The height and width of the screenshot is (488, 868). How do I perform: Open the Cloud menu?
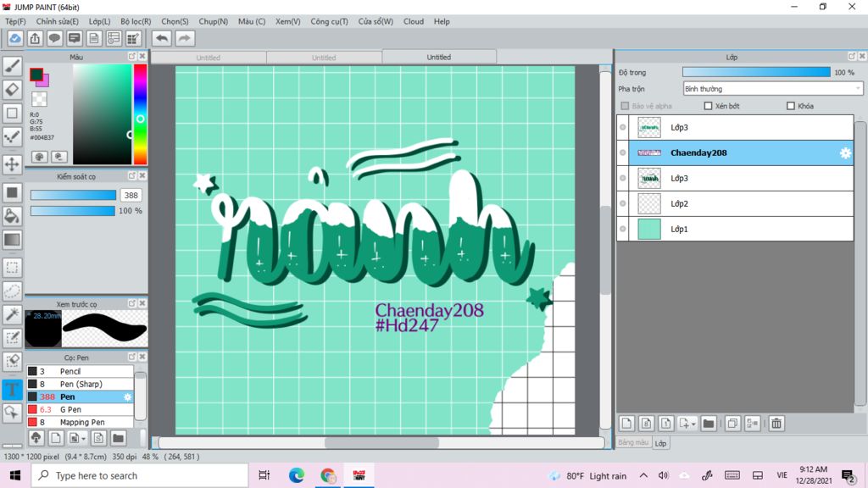click(414, 21)
